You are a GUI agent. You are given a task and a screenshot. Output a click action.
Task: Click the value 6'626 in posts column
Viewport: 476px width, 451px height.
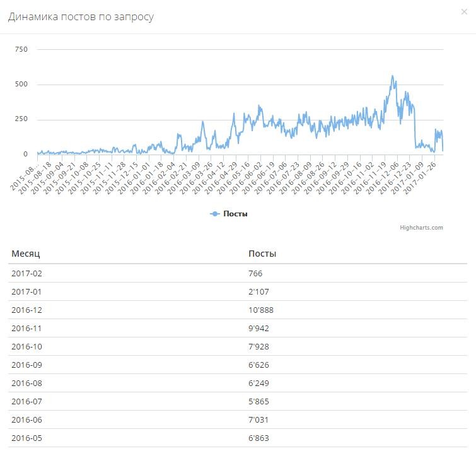coord(258,365)
